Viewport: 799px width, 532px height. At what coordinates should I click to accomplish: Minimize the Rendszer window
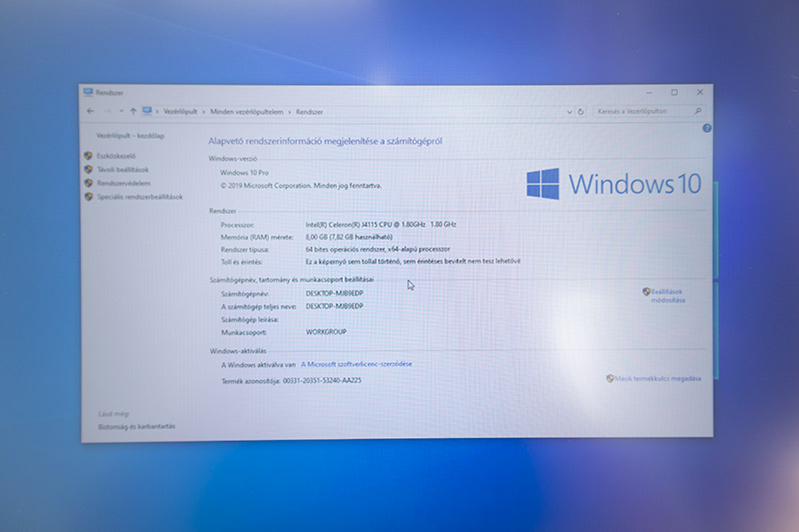coord(649,93)
